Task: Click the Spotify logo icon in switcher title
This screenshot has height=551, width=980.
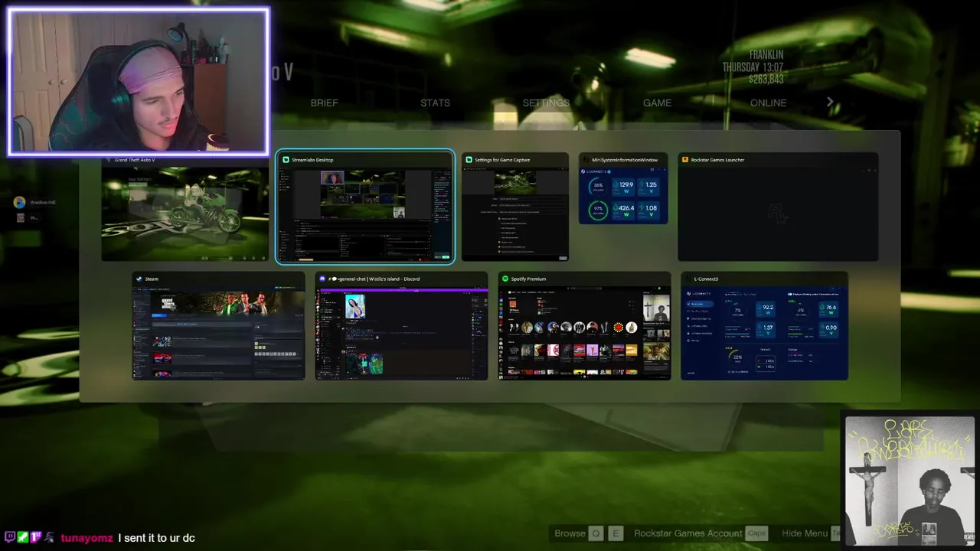Action: pos(505,279)
